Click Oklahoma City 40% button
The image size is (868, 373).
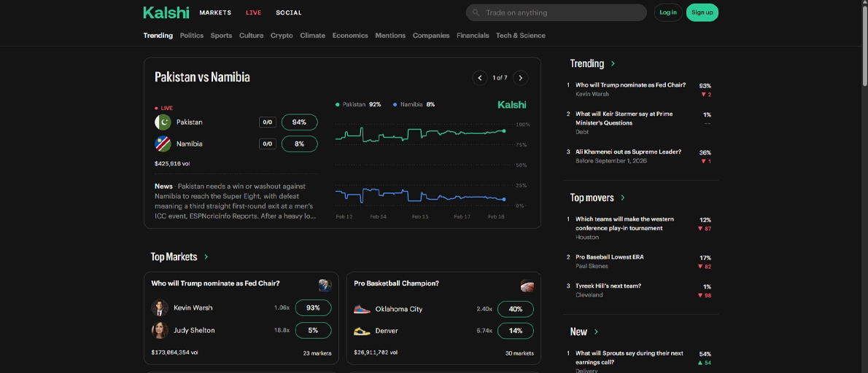(516, 309)
